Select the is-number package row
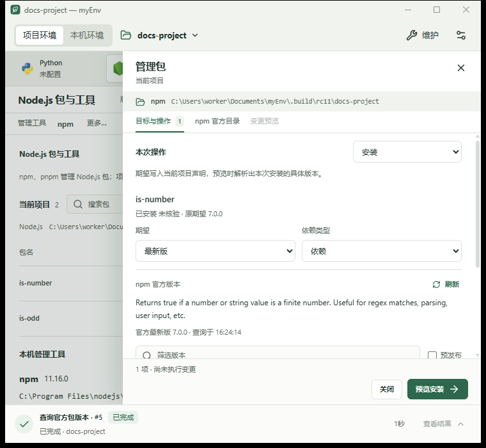This screenshot has width=486, height=448. [71, 283]
